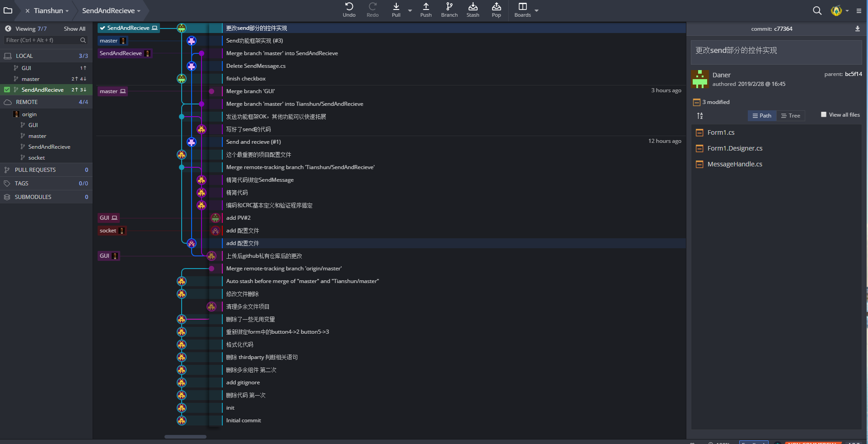This screenshot has height=444, width=868.
Task: Select local master branch in sidebar
Action: (x=46, y=79)
